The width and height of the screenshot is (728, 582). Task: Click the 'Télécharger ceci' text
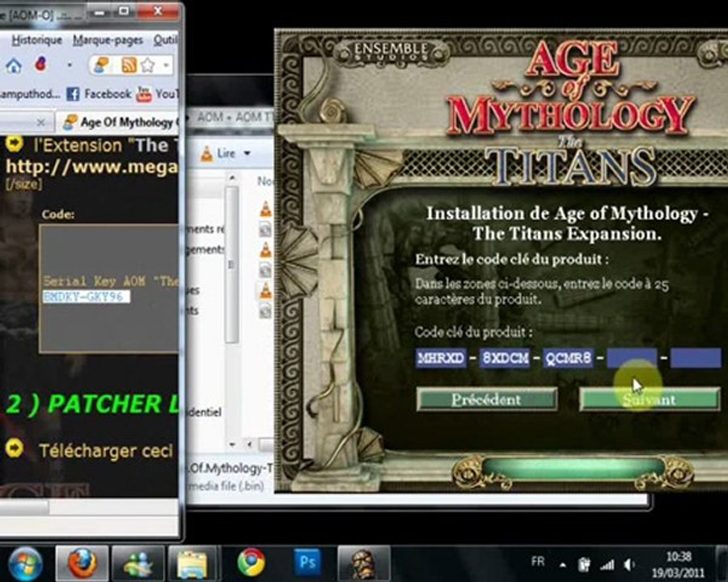tap(106, 451)
